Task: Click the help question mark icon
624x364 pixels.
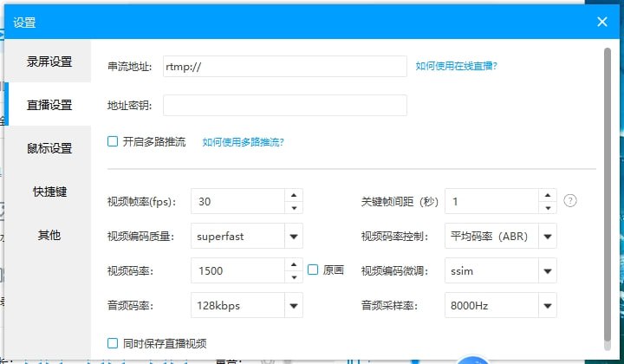Action: coord(569,201)
